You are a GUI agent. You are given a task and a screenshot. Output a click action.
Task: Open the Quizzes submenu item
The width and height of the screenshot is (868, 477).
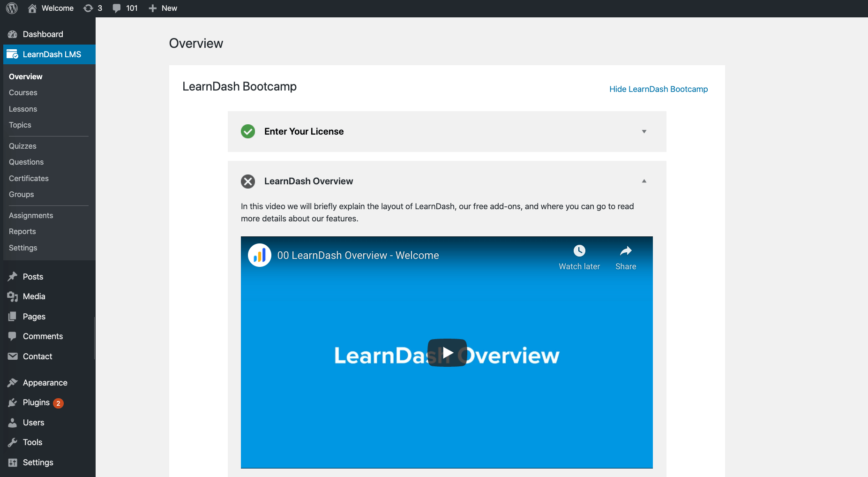tap(22, 146)
